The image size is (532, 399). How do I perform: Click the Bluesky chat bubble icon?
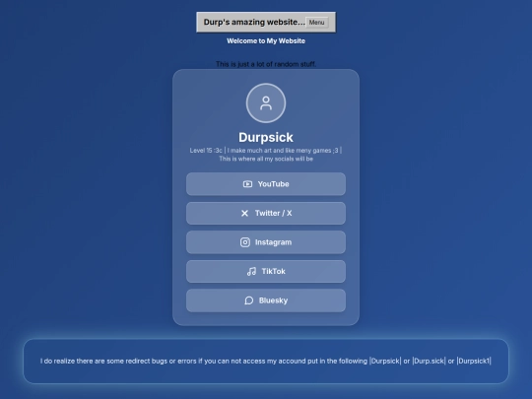(248, 300)
